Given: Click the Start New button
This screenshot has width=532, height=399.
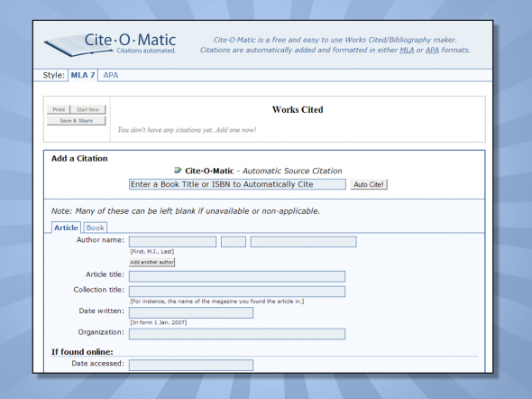Looking at the screenshot, I should (87, 109).
